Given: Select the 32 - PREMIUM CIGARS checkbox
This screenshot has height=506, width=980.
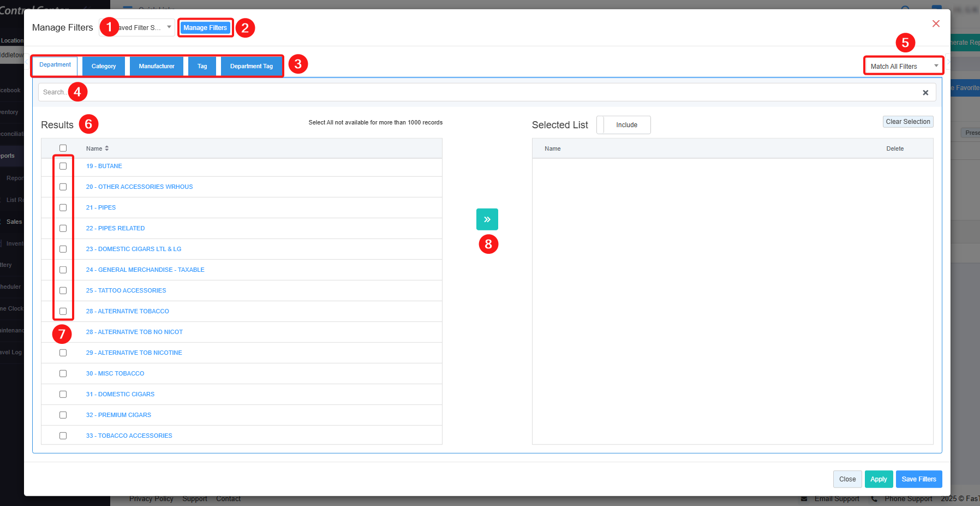Looking at the screenshot, I should tap(63, 415).
